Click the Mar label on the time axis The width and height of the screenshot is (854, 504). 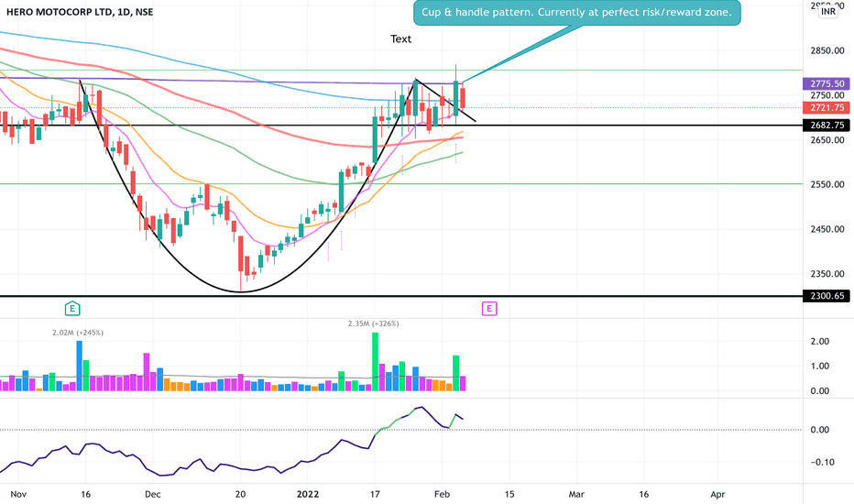(x=576, y=494)
